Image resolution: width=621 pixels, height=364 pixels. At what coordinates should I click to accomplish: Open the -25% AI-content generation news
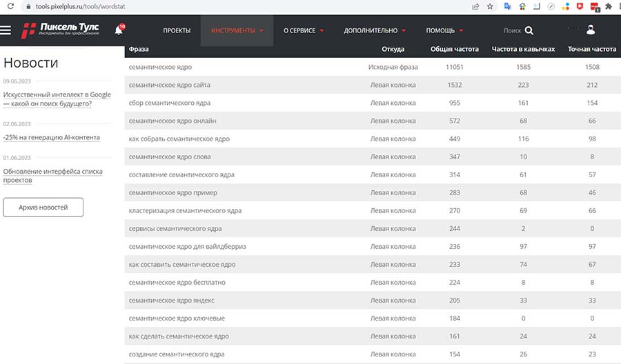[52, 137]
